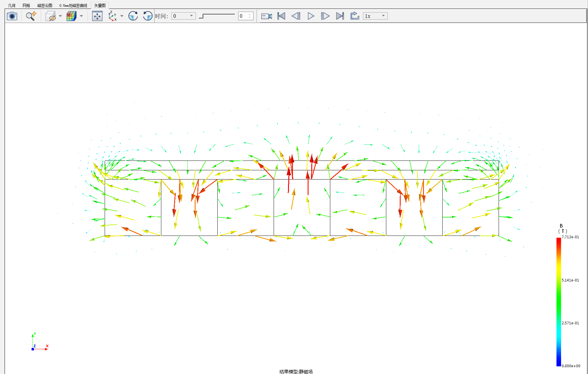
Task: Rotate view counterclockwise icon
Action: click(x=148, y=16)
